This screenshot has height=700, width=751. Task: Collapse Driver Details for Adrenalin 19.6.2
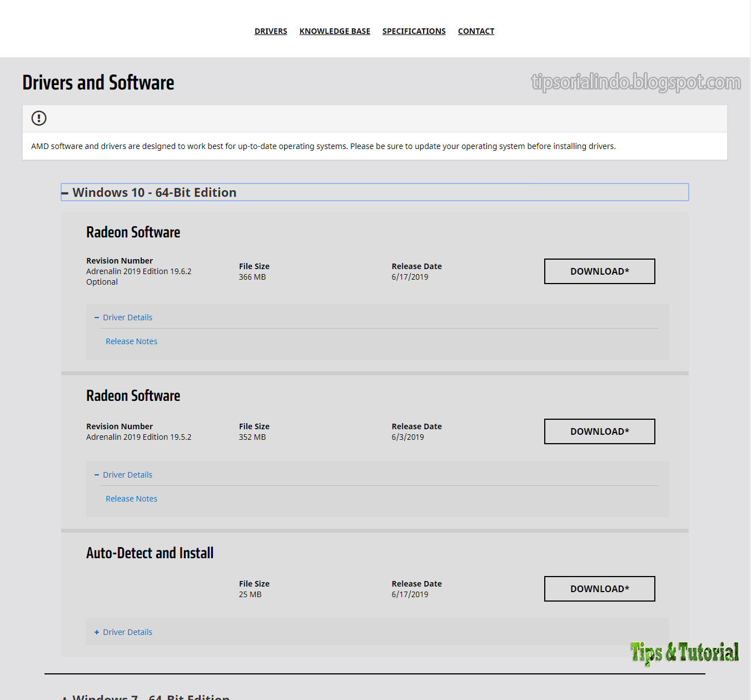click(x=123, y=317)
